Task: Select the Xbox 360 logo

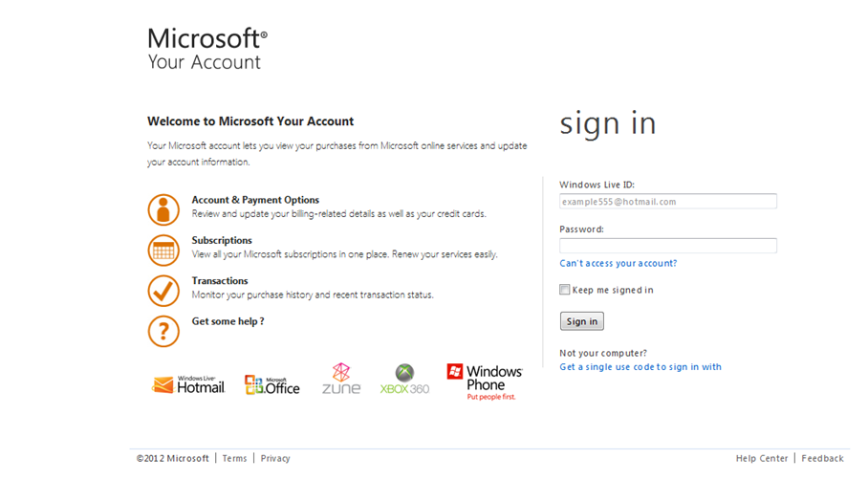Action: 404,380
